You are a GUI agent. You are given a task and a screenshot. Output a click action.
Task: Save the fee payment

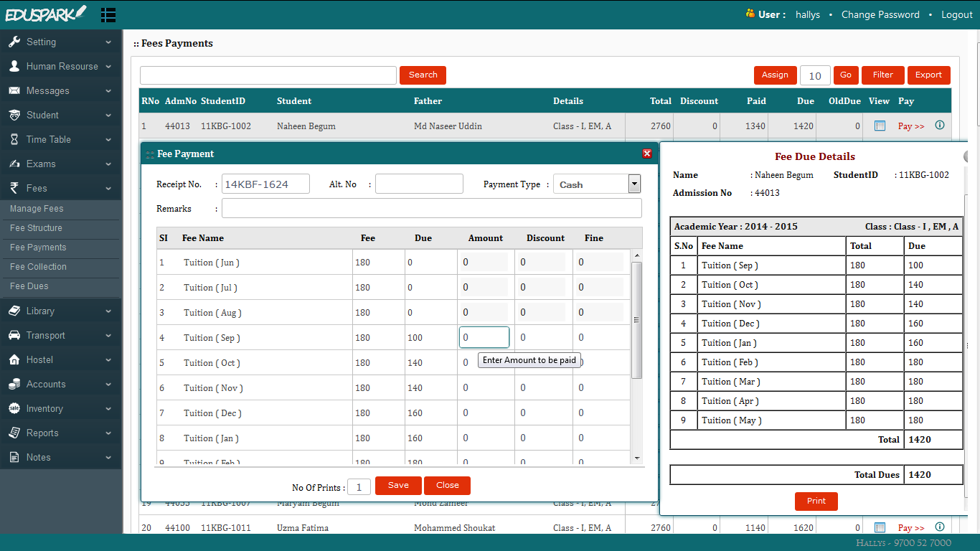tap(398, 486)
